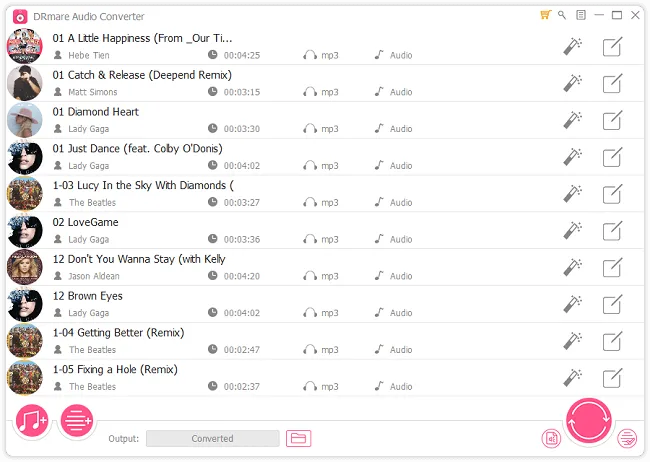Open effects wand for Diamond Heart
Screen dimensions: 650x462
point(572,120)
